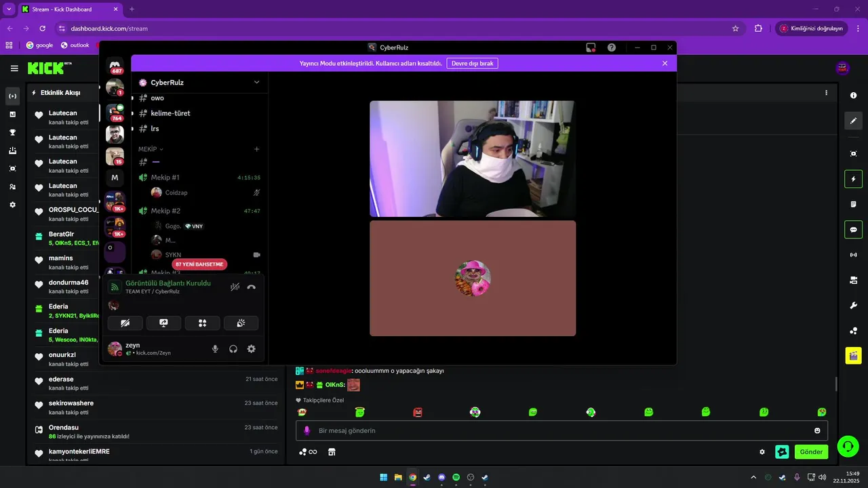
Task: Open Discord direct messages home icon
Action: coord(115,64)
